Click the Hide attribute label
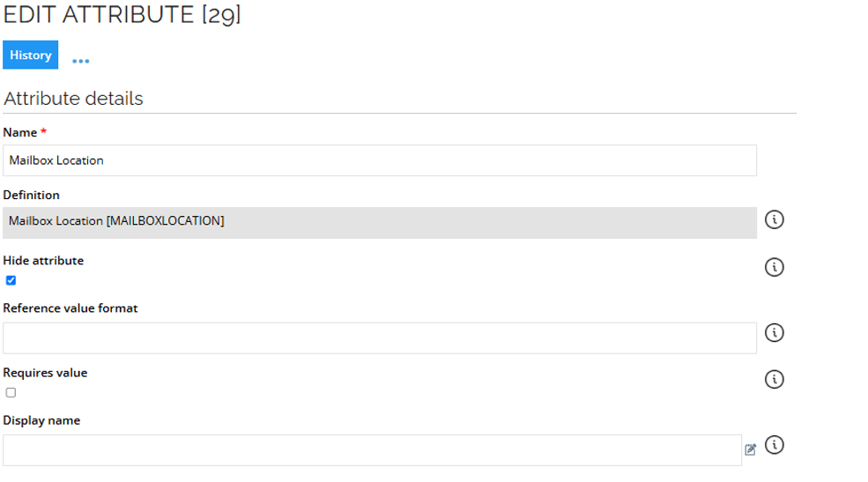The height and width of the screenshot is (482, 868). point(43,261)
